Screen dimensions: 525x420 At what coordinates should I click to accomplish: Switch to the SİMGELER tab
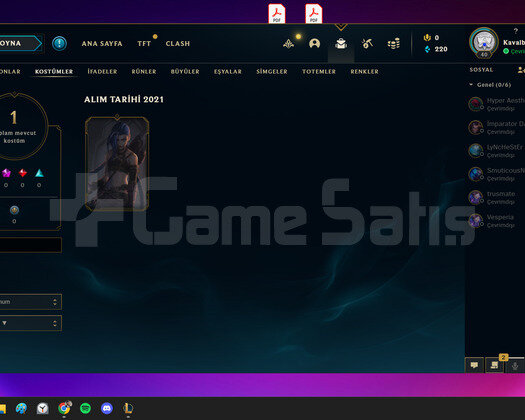click(272, 71)
